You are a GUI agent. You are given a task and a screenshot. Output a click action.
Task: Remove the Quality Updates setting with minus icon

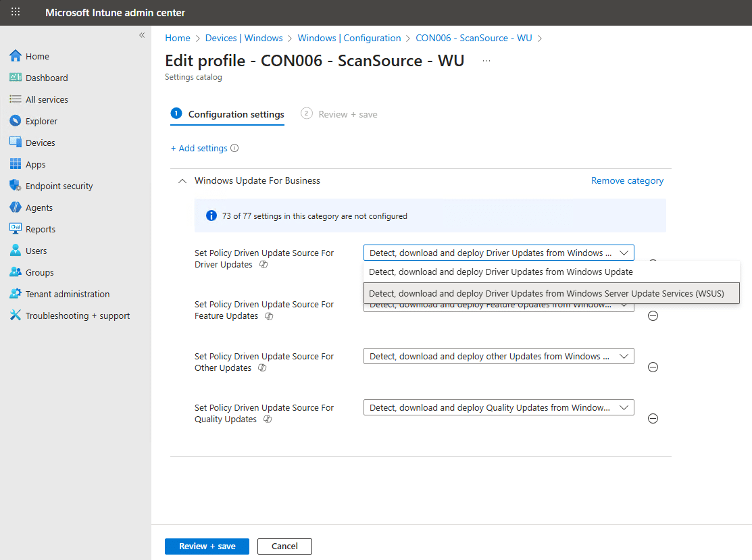(653, 419)
